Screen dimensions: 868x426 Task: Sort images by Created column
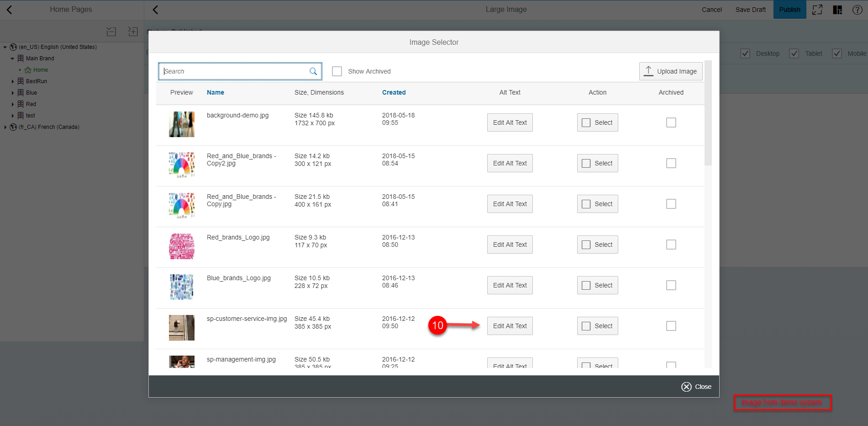(394, 92)
